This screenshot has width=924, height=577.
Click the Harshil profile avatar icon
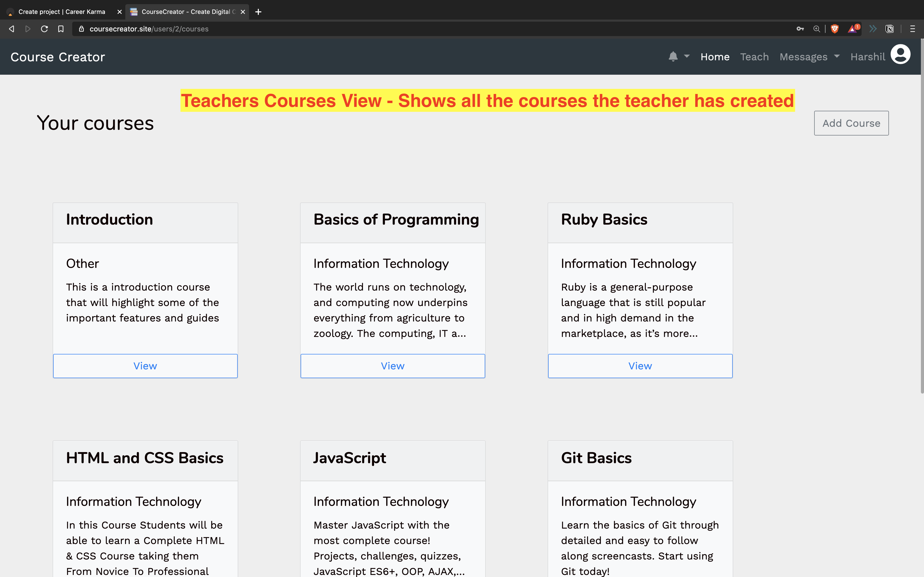(900, 55)
